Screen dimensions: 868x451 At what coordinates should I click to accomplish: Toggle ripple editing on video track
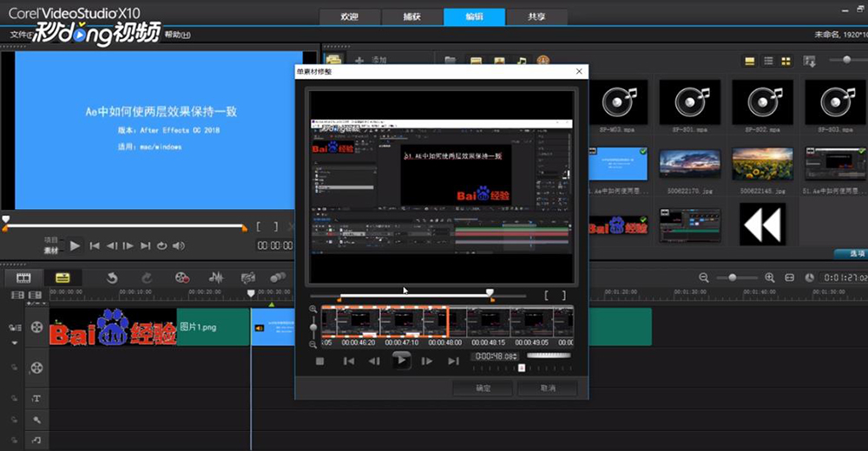[x=15, y=328]
